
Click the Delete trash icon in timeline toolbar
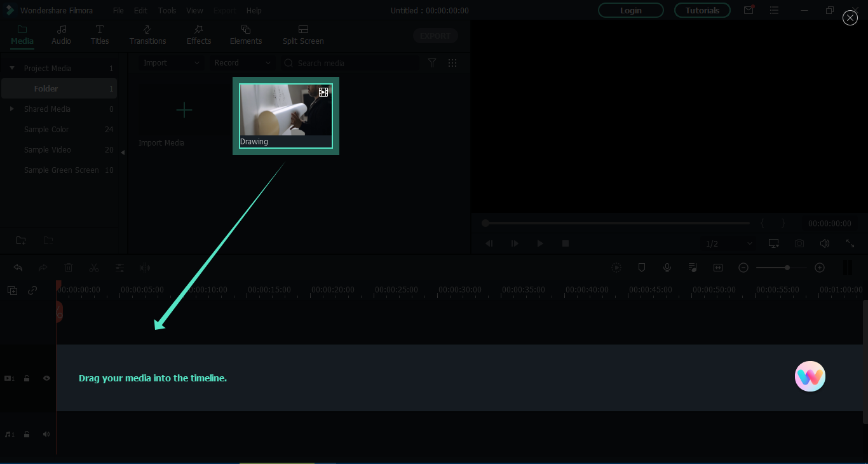tap(69, 268)
